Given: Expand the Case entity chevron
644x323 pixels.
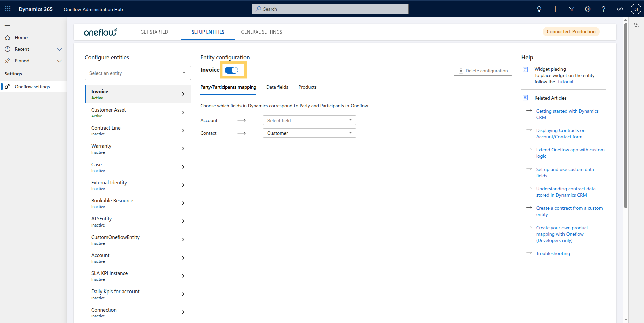Looking at the screenshot, I should 183,167.
